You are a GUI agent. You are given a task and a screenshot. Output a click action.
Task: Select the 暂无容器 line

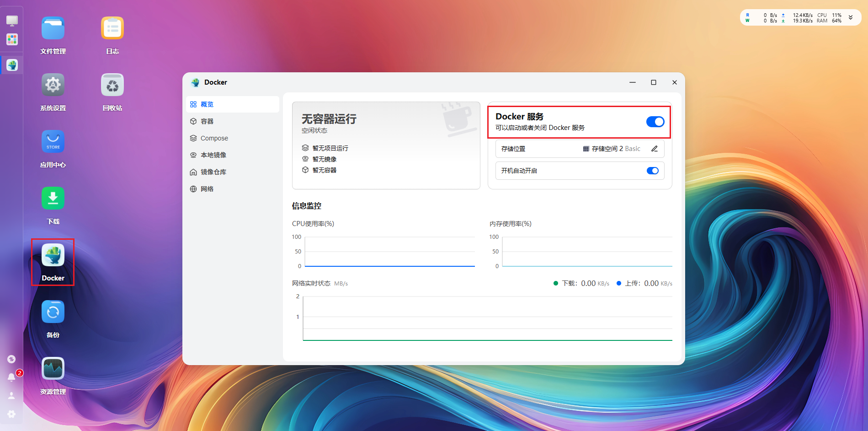click(x=319, y=170)
